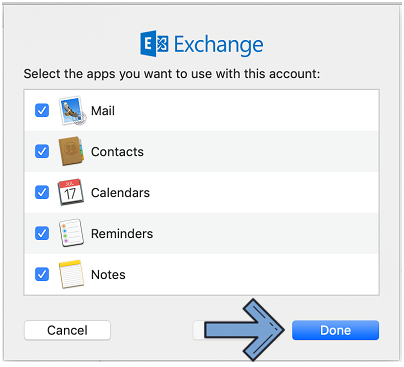
Task: Click the Reminders checklist icon
Action: [71, 233]
